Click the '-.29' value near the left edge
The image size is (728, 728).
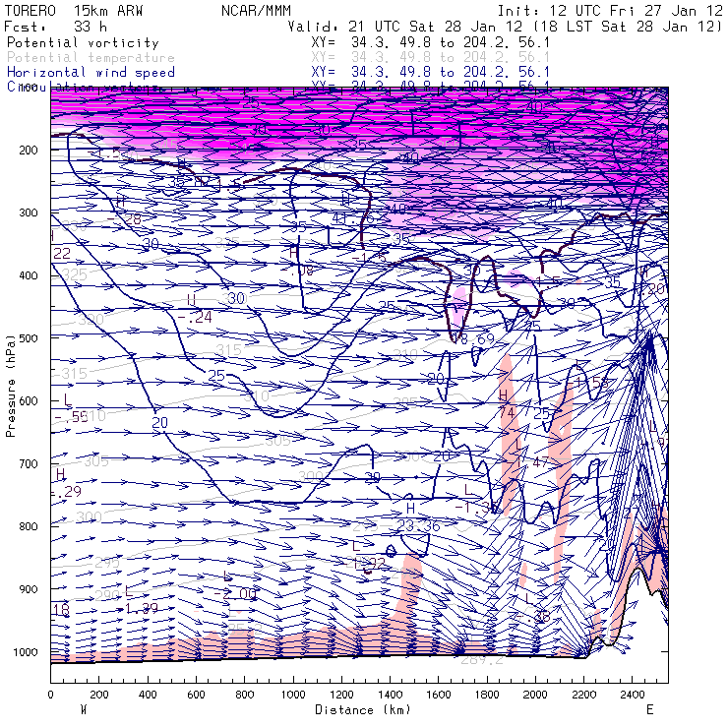pos(68,491)
